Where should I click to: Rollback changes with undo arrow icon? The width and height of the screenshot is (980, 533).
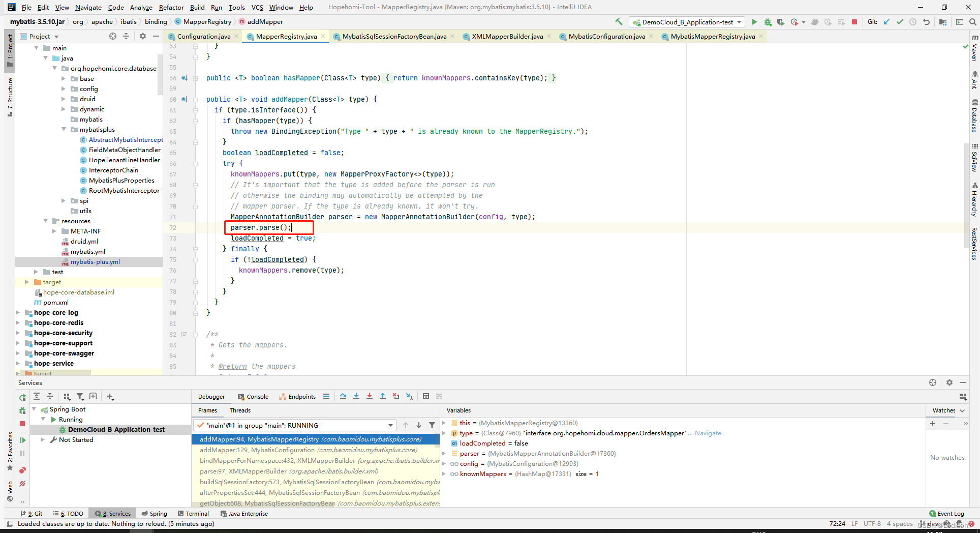click(x=926, y=22)
